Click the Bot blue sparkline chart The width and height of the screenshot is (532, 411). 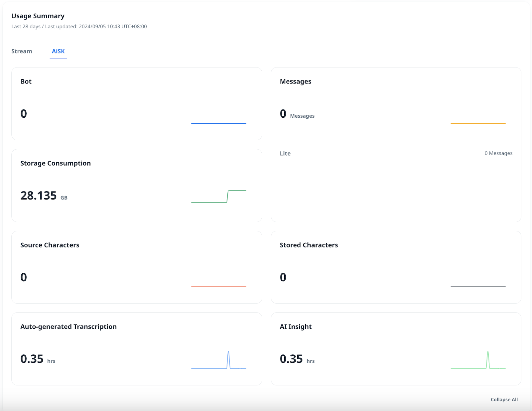tap(218, 123)
